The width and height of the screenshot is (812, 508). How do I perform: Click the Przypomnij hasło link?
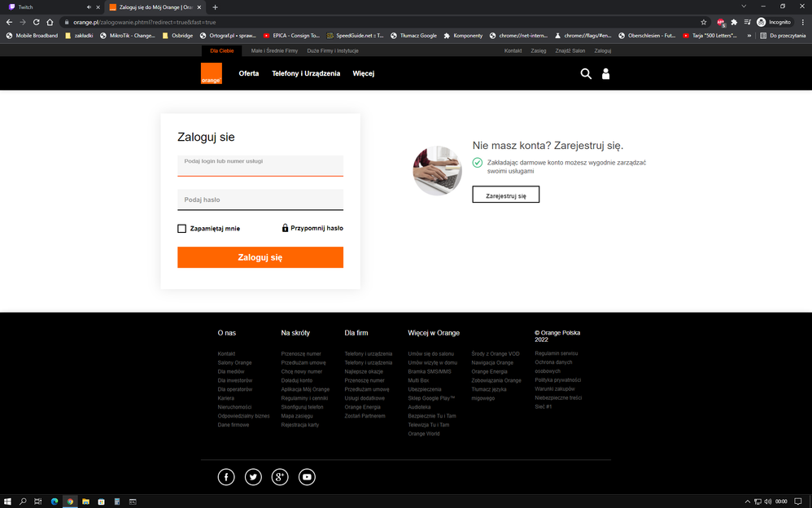[x=312, y=228]
